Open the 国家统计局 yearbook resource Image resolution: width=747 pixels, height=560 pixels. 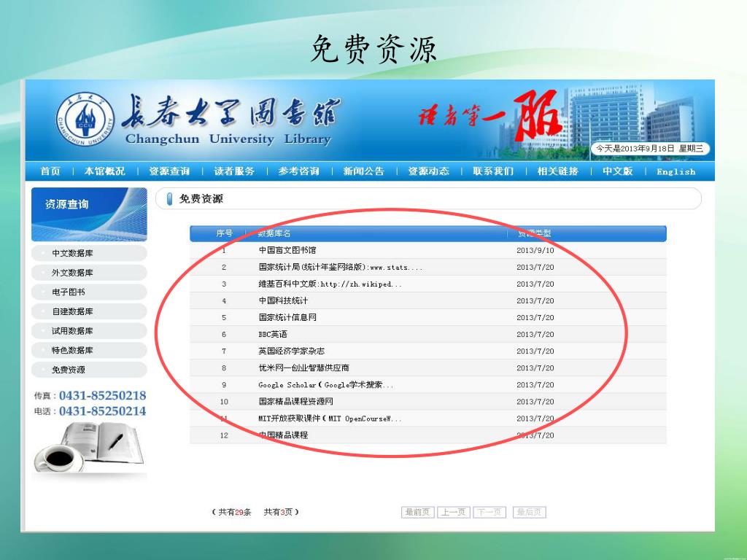click(x=341, y=267)
